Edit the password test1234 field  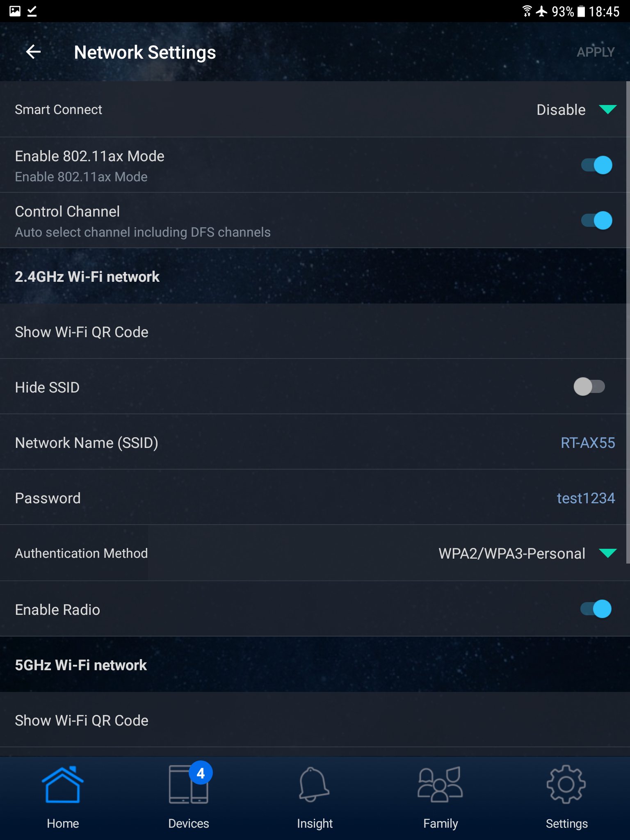(585, 498)
